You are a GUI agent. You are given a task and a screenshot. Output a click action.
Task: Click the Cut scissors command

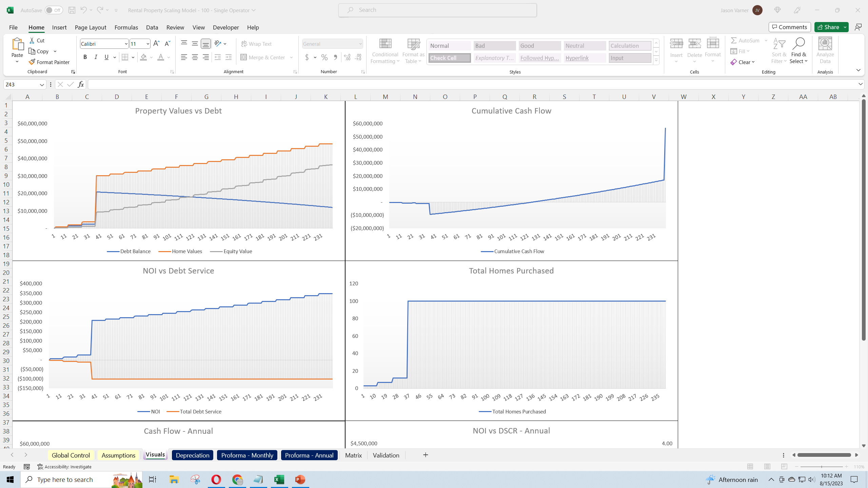click(x=37, y=40)
